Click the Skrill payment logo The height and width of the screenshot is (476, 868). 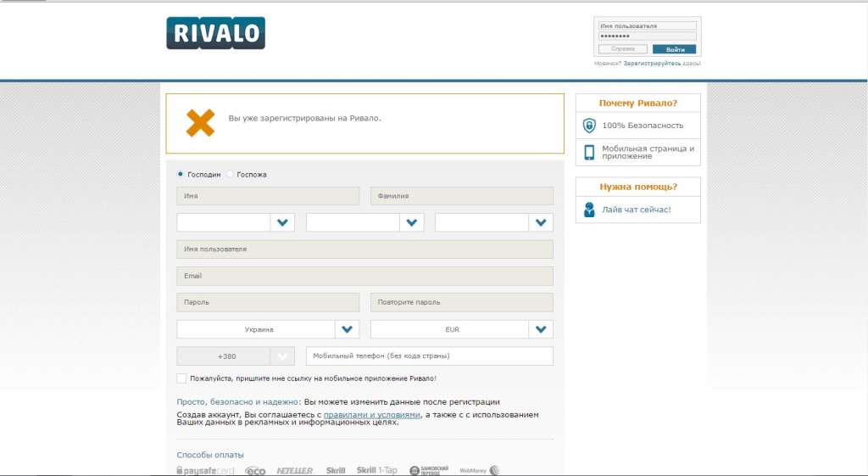tap(336, 470)
